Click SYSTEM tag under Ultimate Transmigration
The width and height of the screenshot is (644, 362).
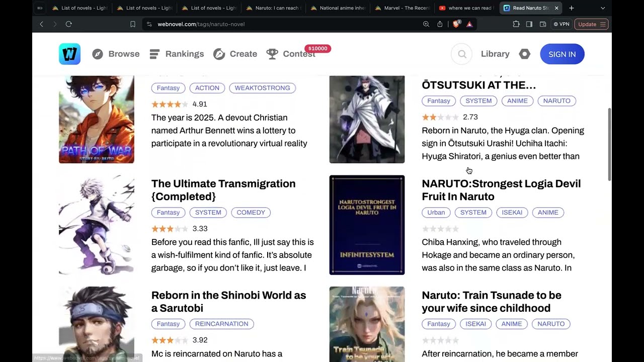click(208, 213)
